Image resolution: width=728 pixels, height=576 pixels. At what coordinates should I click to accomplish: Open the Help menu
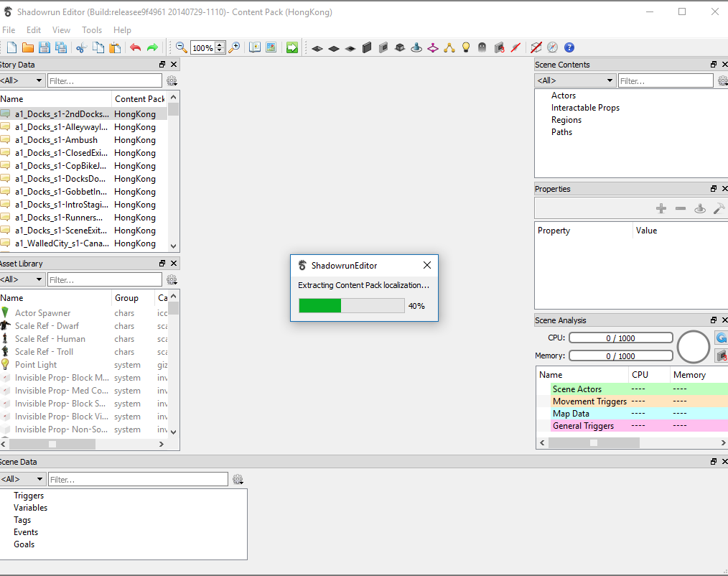[122, 30]
